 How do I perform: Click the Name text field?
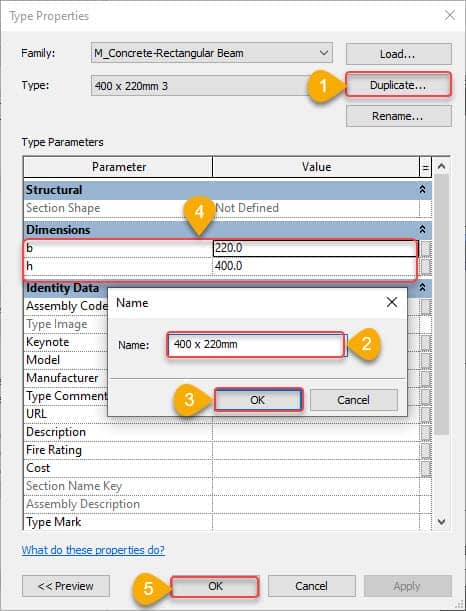click(256, 345)
